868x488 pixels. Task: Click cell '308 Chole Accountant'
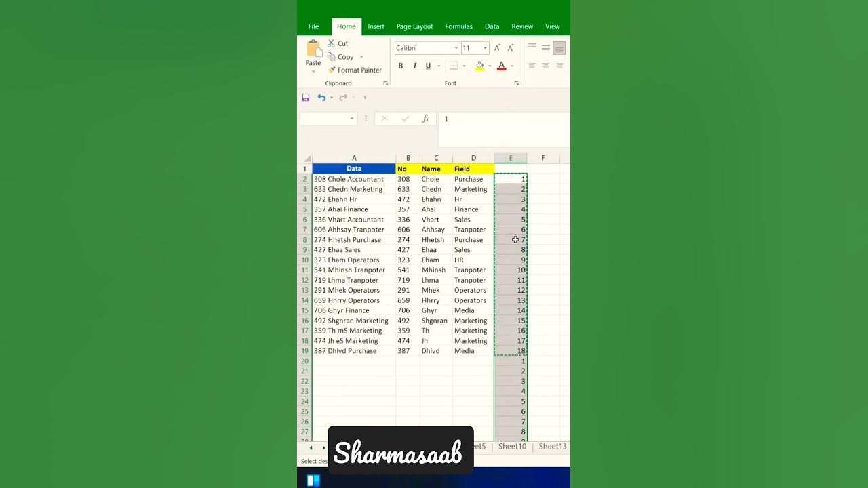(x=354, y=179)
